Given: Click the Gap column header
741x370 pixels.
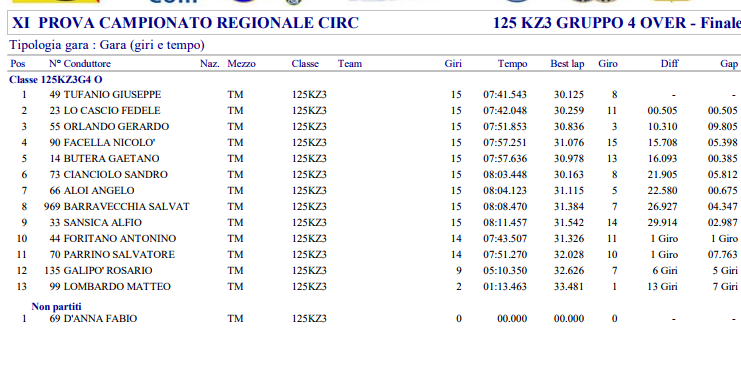Looking at the screenshot, I should point(729,64).
